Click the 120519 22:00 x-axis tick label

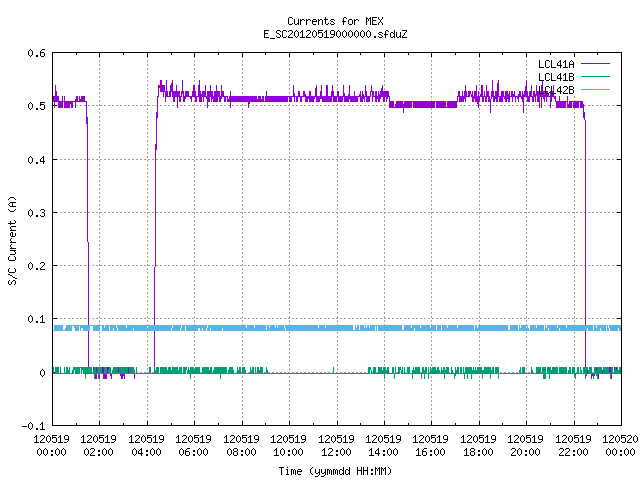573,445
